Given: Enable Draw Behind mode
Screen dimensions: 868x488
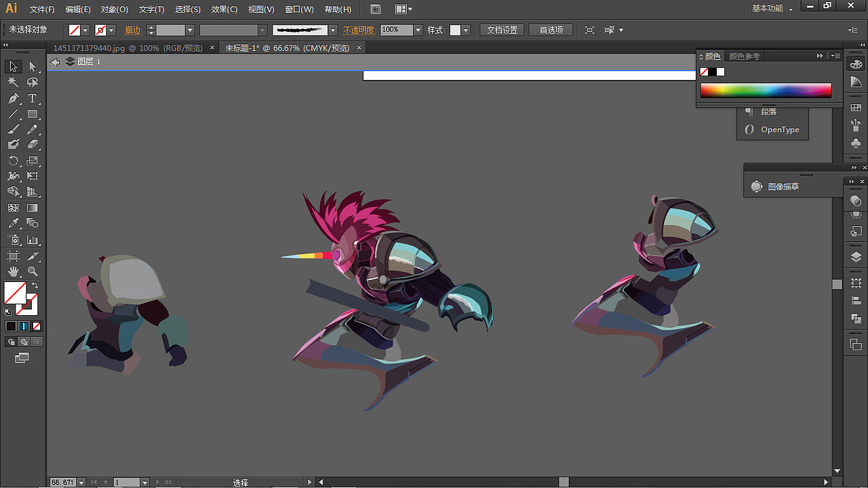Looking at the screenshot, I should click(x=24, y=342).
